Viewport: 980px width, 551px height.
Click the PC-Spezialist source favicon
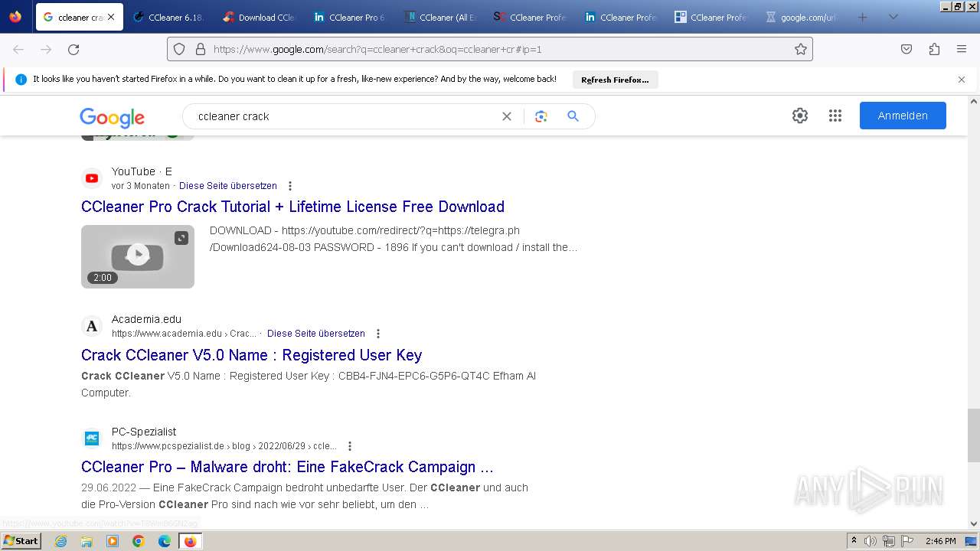coord(92,439)
